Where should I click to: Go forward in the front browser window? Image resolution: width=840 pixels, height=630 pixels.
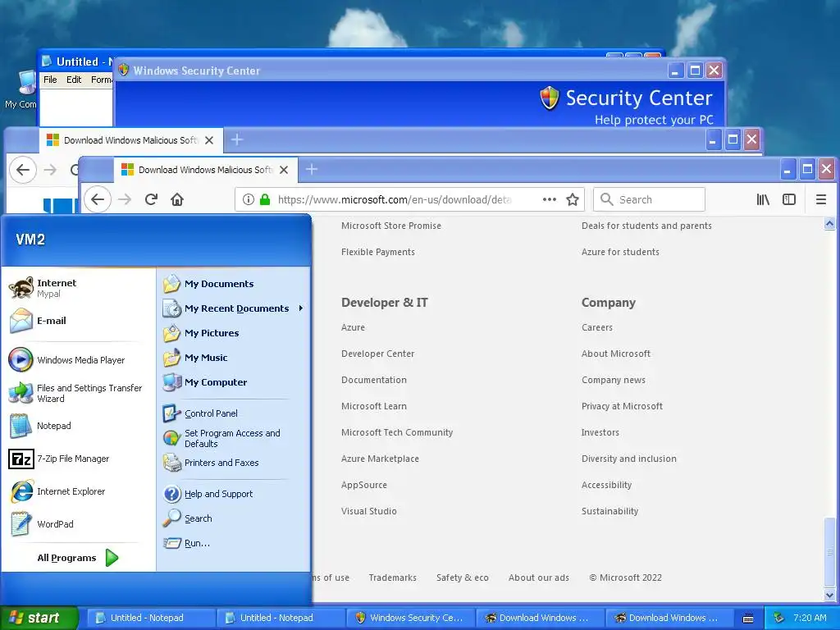[125, 200]
